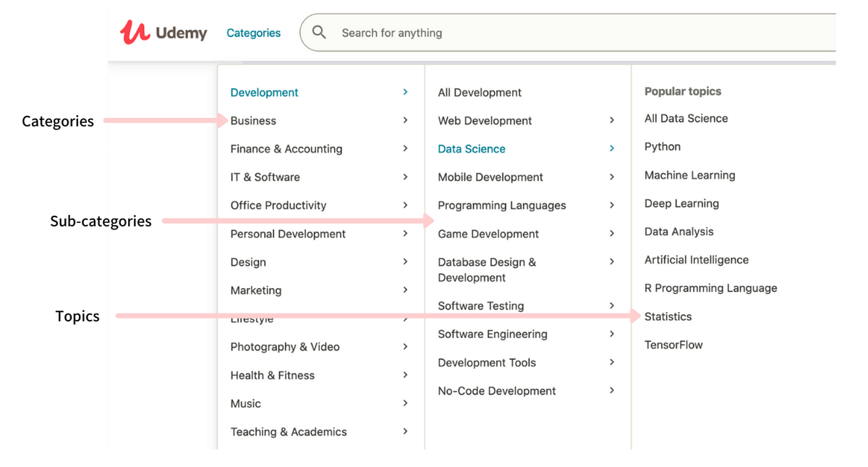Open the TensorFlow topic

coord(673,345)
